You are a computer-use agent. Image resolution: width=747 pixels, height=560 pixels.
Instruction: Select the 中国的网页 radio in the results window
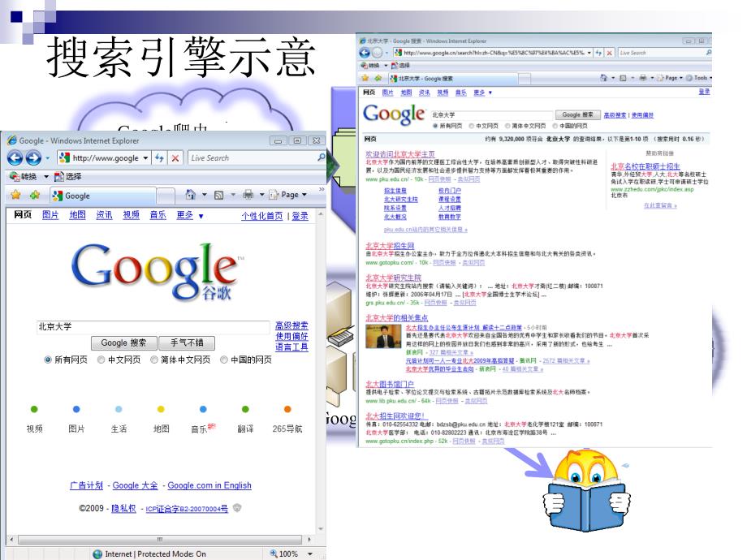pos(555,126)
